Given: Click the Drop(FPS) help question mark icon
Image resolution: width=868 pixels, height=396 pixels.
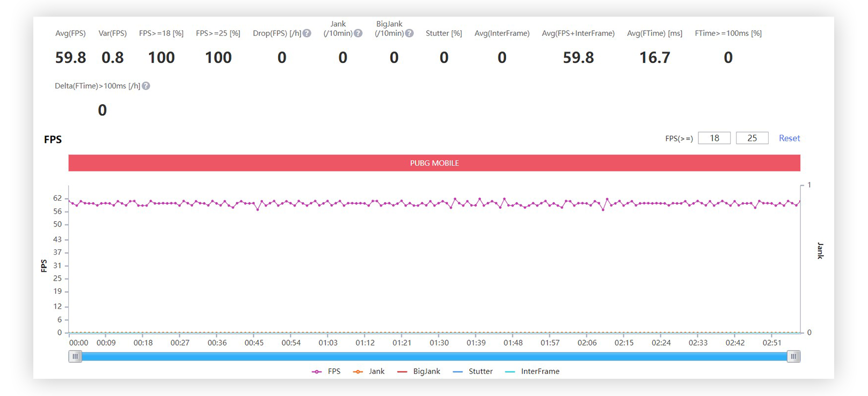Looking at the screenshot, I should click(x=307, y=33).
